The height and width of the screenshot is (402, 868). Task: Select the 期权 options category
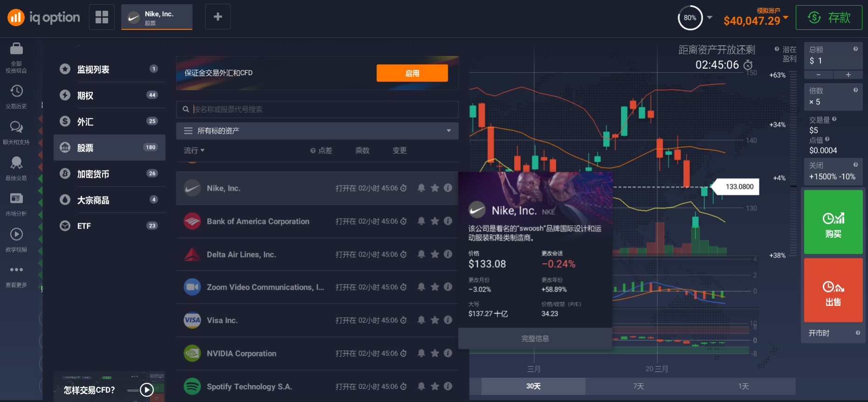pyautogui.click(x=109, y=96)
